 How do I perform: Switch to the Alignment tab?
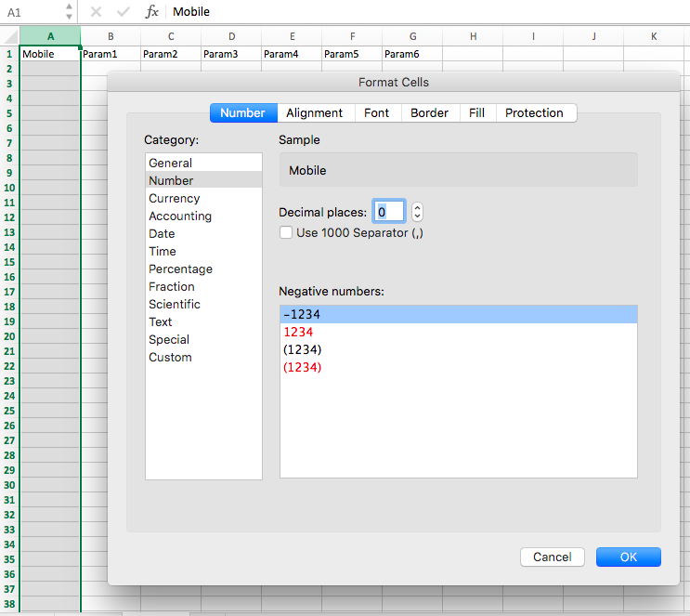click(x=314, y=112)
